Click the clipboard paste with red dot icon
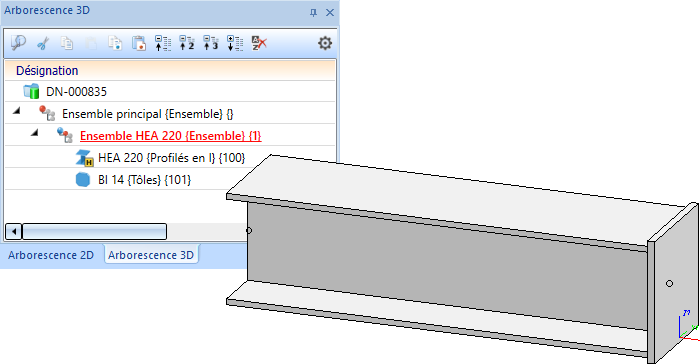This screenshot has height=364, width=700. tap(139, 43)
